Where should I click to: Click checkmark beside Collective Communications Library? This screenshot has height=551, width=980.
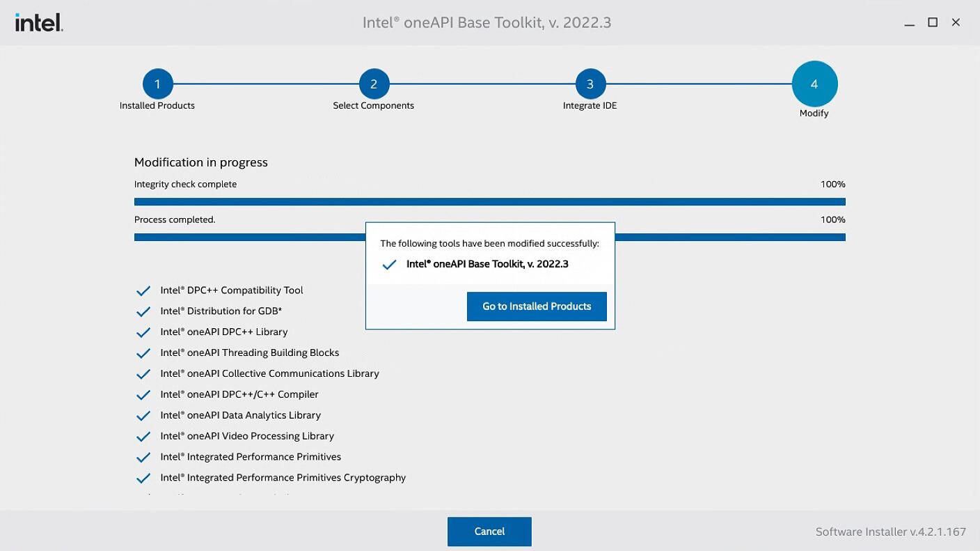point(143,375)
